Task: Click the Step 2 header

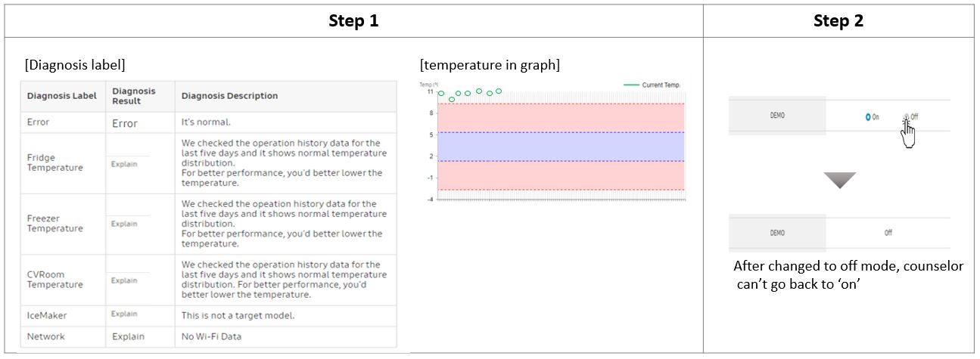Action: pyautogui.click(x=838, y=21)
